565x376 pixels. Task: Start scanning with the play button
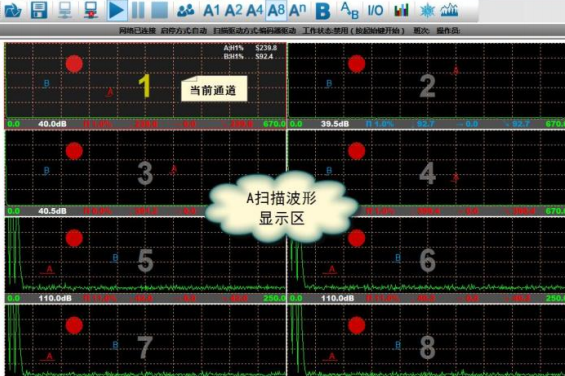(x=116, y=10)
